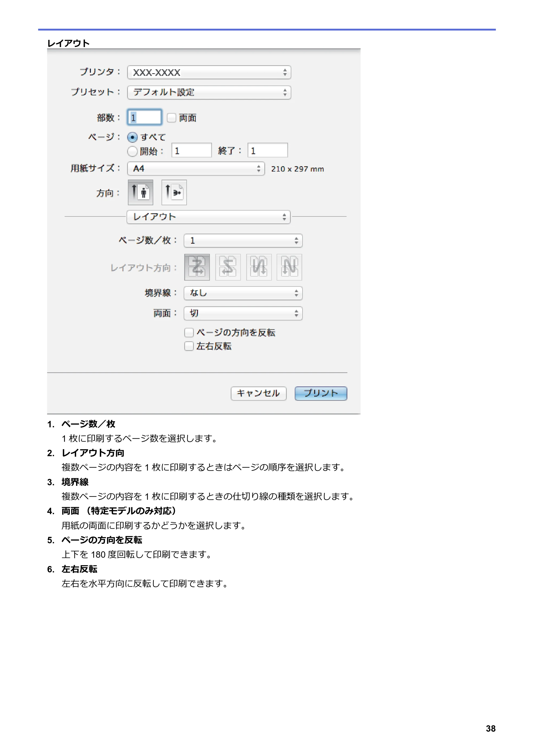Image resolution: width=534 pixels, height=756 pixels.
Task: Click page number 38
Action: point(490,728)
